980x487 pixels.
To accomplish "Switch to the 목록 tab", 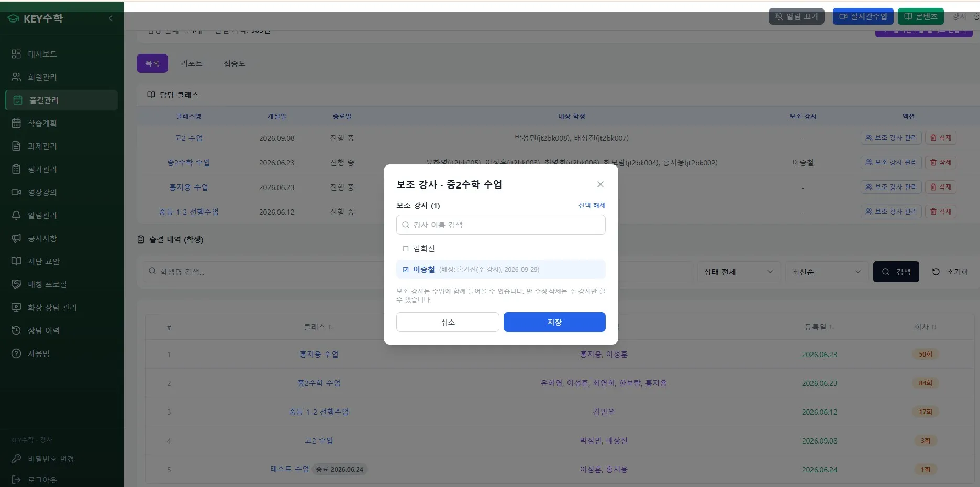I will (x=152, y=63).
